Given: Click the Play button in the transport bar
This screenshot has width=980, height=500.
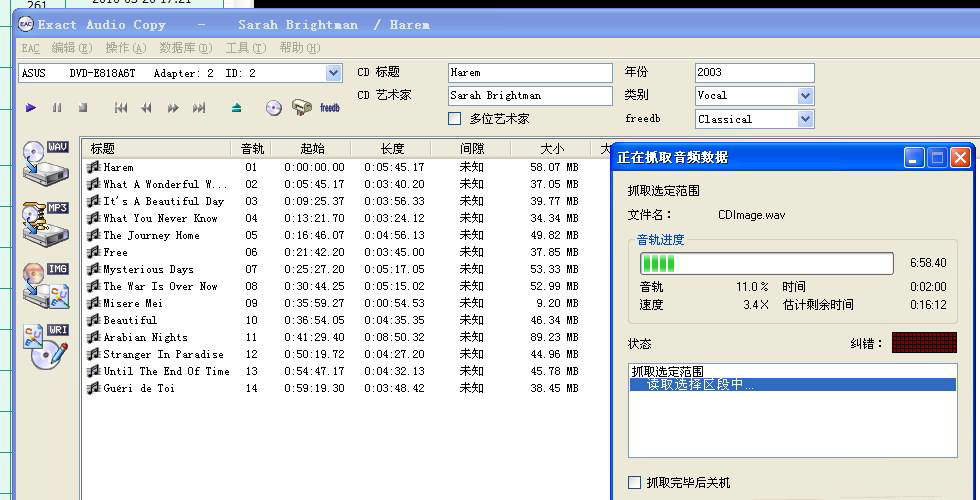Looking at the screenshot, I should point(31,108).
